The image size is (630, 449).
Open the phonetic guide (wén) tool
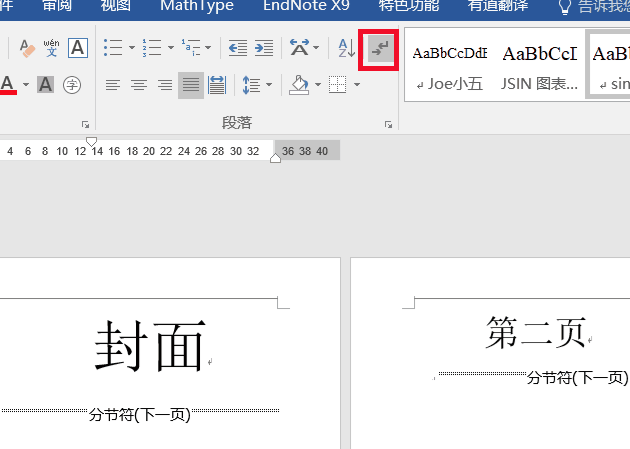[x=51, y=48]
